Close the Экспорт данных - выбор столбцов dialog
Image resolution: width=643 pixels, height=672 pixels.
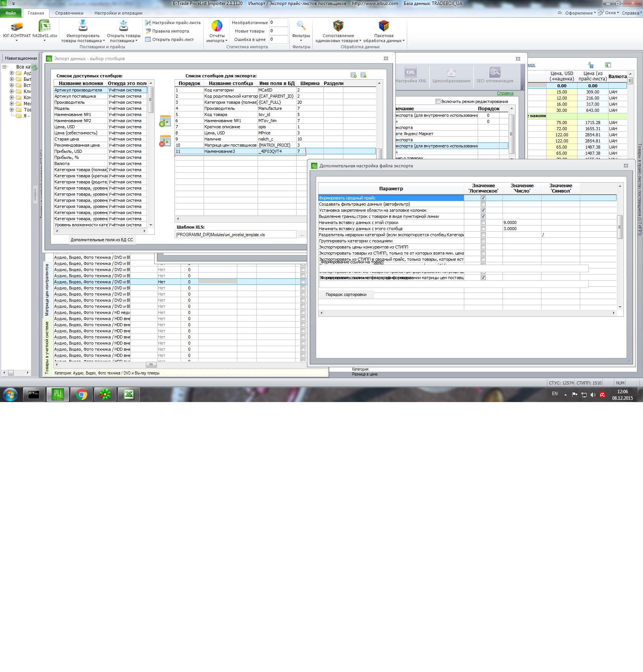[x=386, y=59]
